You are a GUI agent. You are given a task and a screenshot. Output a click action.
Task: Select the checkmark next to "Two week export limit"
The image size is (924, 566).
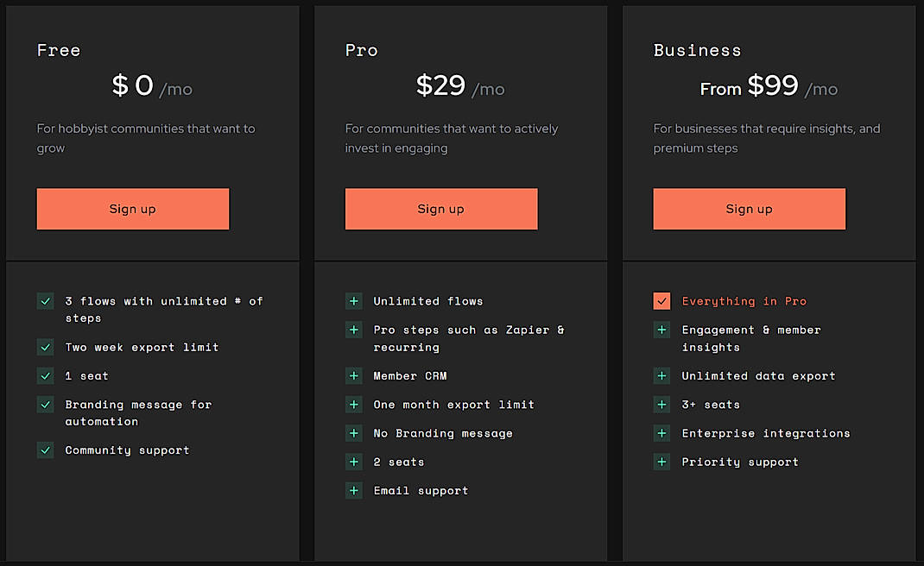click(x=45, y=347)
